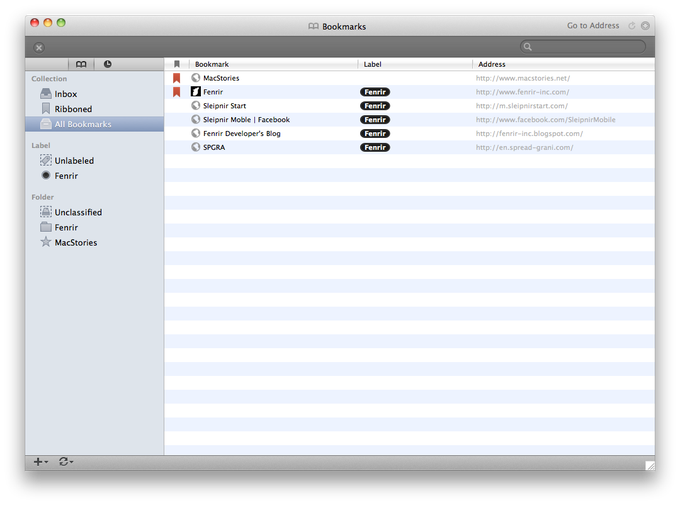
Task: Click the en.spread-grani.com address
Action: pyautogui.click(x=524, y=148)
